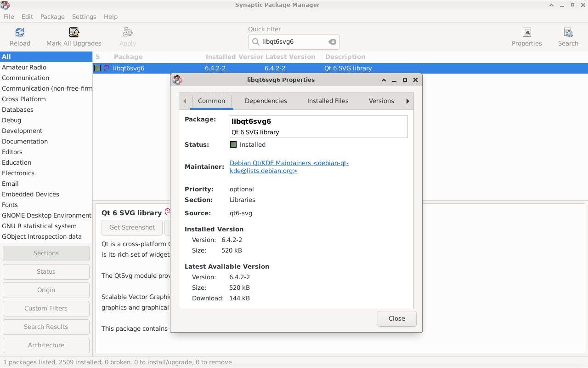Click the Mark All Upgrades icon
Image resolution: width=588 pixels, height=368 pixels.
pyautogui.click(x=74, y=32)
